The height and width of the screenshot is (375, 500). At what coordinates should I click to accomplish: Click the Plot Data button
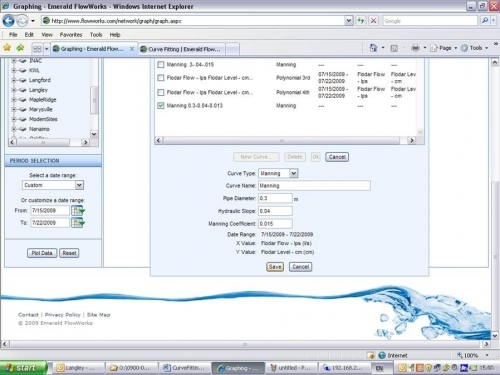(42, 253)
